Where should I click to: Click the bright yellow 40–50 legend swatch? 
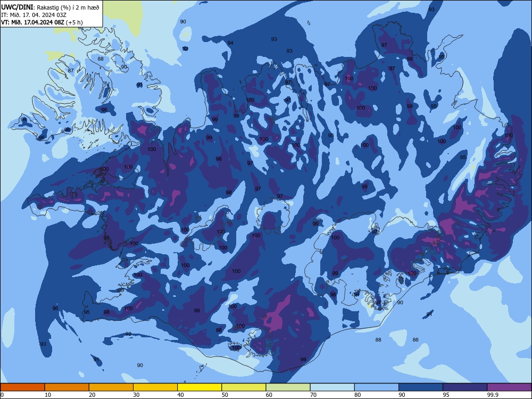coord(199,387)
